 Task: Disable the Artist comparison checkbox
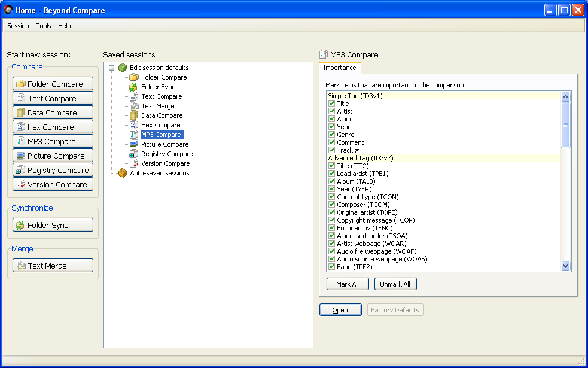pos(331,111)
